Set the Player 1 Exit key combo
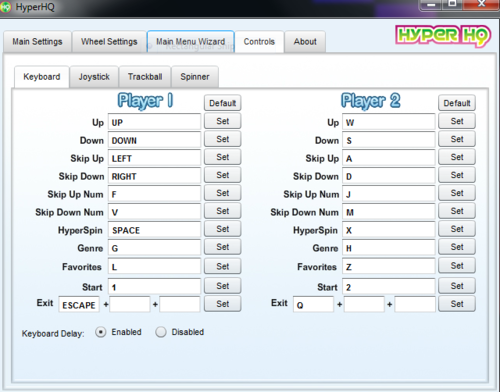The width and height of the screenshot is (500, 392). [222, 304]
